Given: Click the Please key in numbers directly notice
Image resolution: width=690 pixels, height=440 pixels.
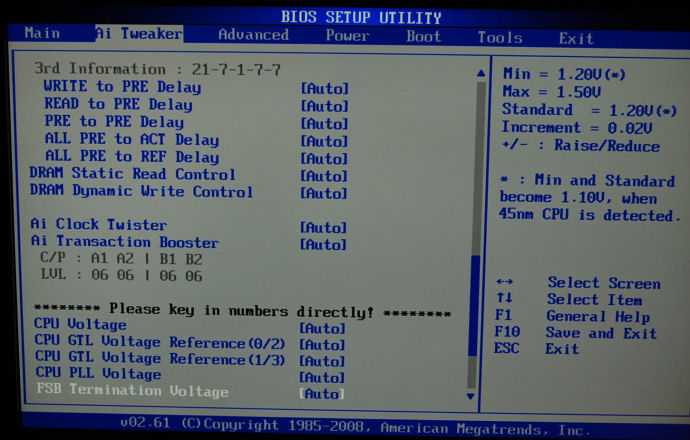Looking at the screenshot, I should coord(242,310).
